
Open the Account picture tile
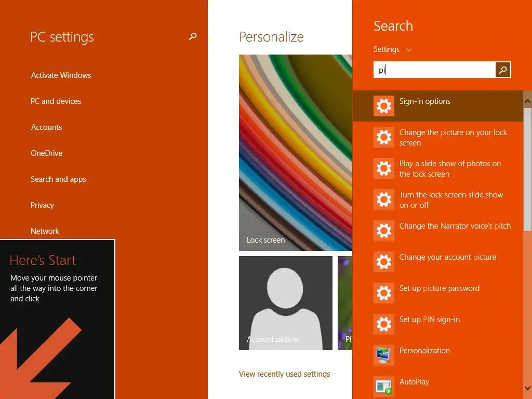(286, 303)
